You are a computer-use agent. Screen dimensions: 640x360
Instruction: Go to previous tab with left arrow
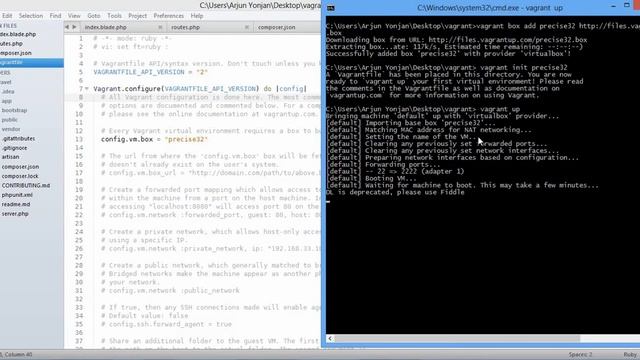click(67, 27)
